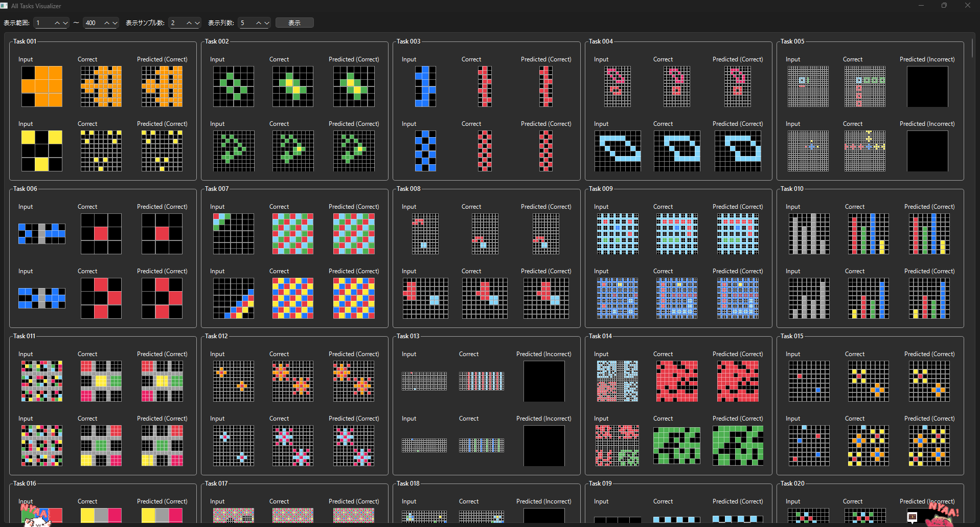Increase the 表示列数 column count
The height and width of the screenshot is (527, 980).
[x=259, y=23]
